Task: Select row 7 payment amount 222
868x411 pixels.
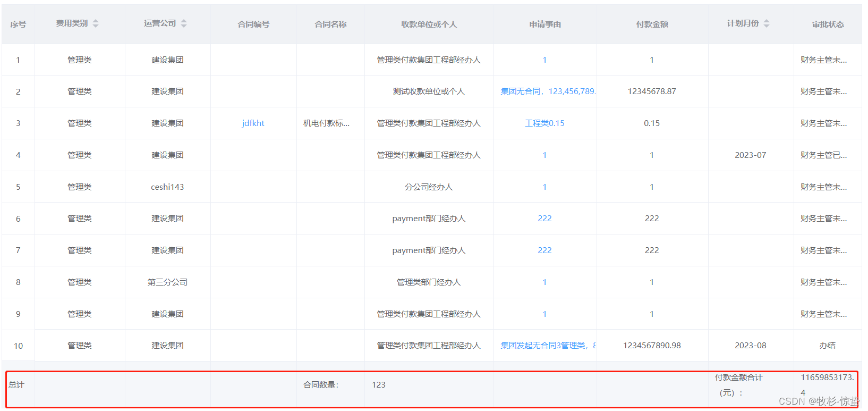Action: point(652,250)
